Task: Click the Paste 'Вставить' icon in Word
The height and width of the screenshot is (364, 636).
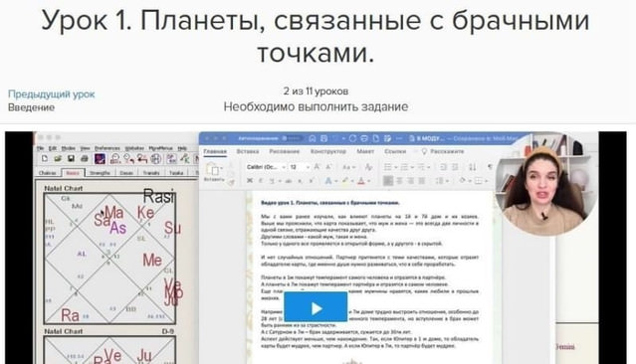Action: 213,170
